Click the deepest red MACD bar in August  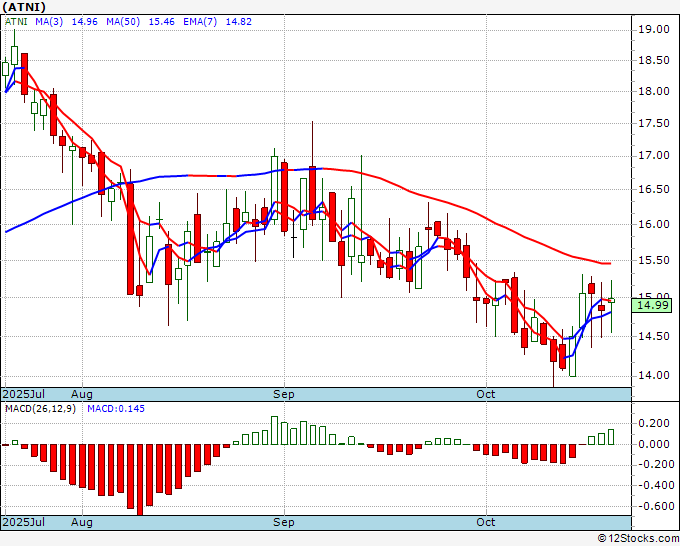[140, 480]
